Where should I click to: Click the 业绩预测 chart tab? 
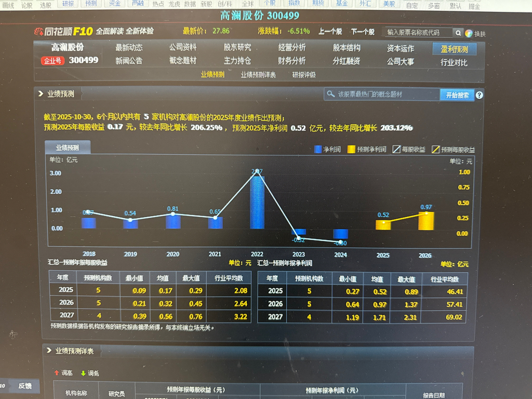tap(68, 148)
